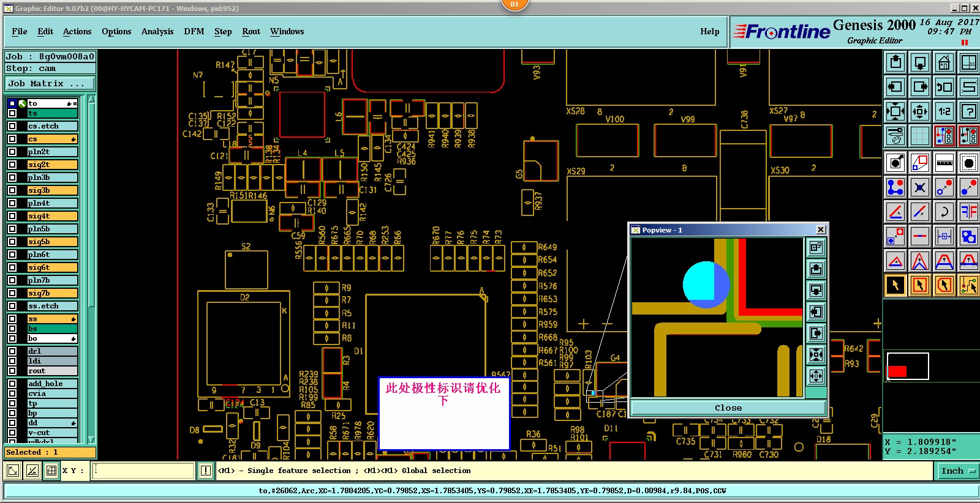Viewport: 980px width, 503px height.
Task: Toggle display checkbox for layer sig2t
Action: 12,165
